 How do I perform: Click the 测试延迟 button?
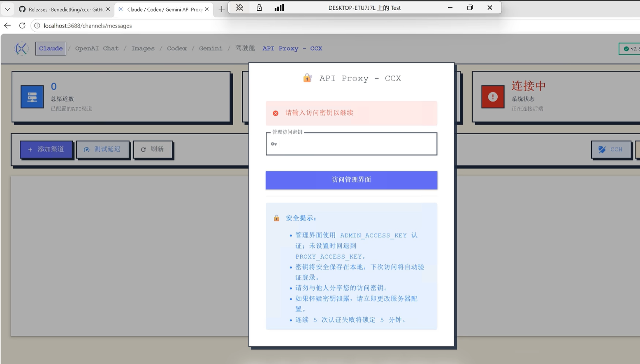pyautogui.click(x=103, y=149)
